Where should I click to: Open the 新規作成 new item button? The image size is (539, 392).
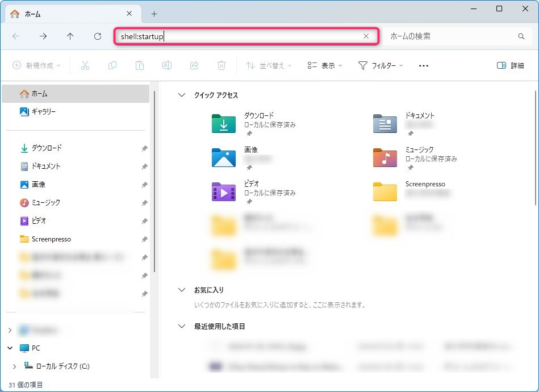36,65
